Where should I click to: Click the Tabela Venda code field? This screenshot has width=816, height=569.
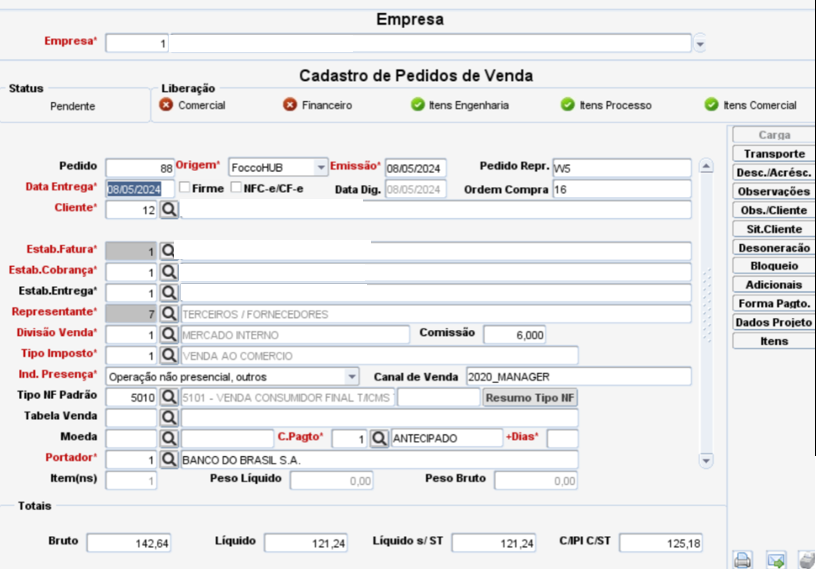131,418
